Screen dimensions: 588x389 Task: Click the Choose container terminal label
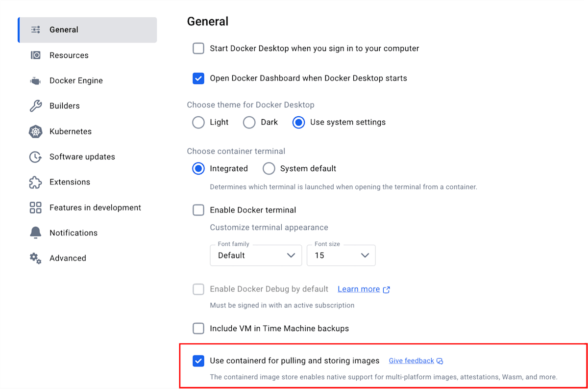(236, 151)
